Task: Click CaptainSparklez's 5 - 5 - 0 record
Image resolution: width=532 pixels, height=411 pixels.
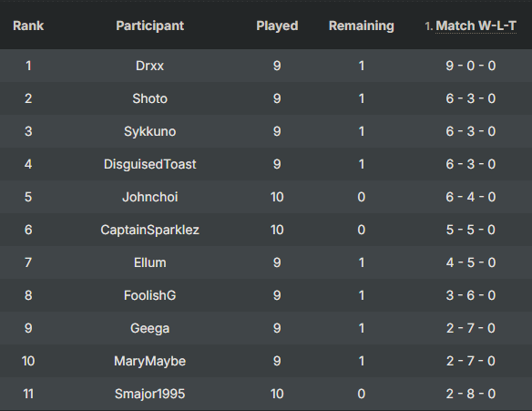Action: click(x=471, y=230)
